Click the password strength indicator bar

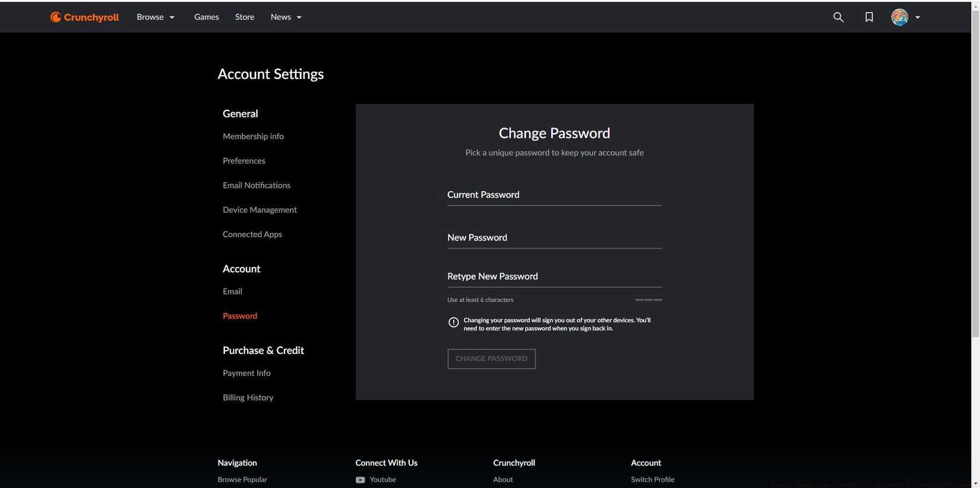pyautogui.click(x=648, y=300)
